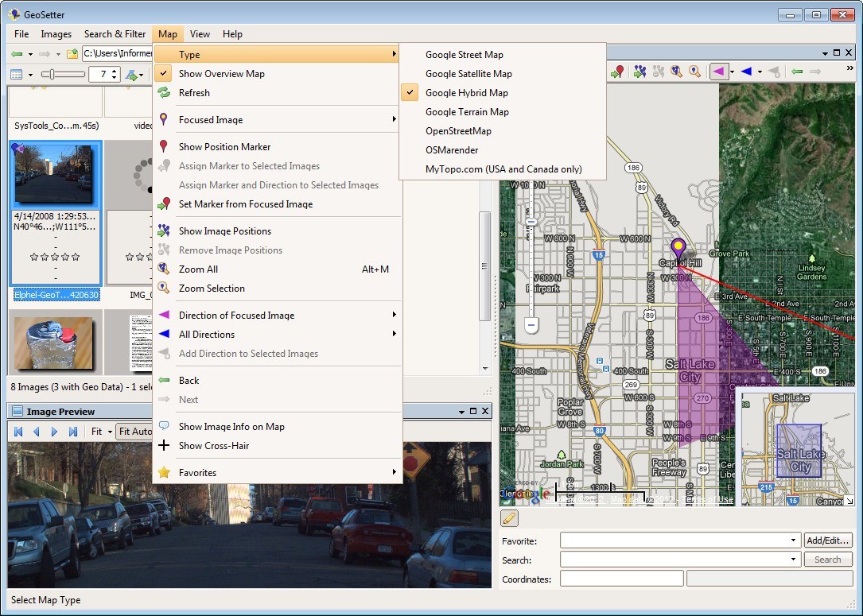863x616 pixels.
Task: Click the Search button next to search field
Action: [x=828, y=559]
